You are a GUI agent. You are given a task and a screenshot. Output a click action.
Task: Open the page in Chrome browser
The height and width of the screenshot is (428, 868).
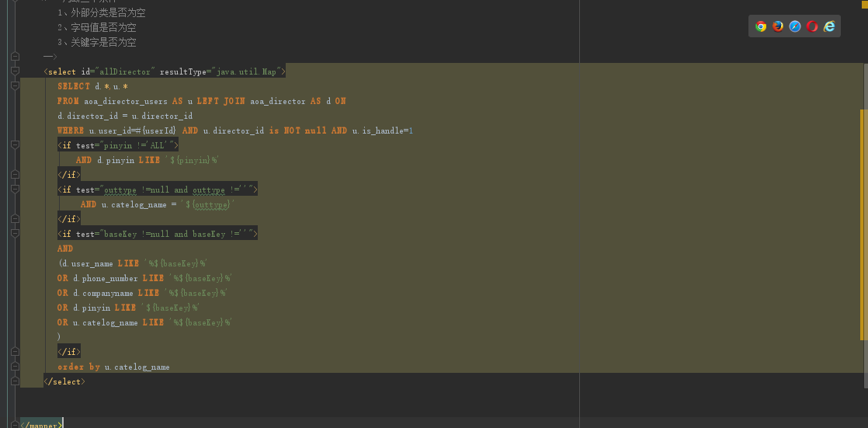coord(761,26)
